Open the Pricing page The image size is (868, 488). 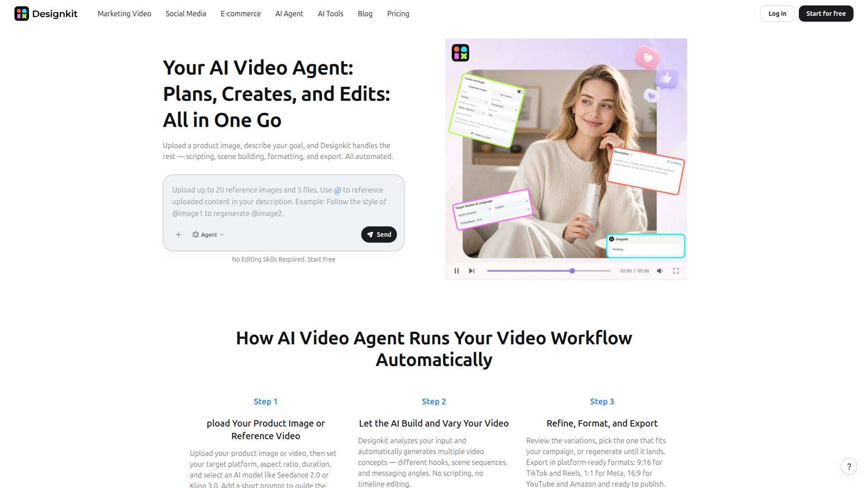[x=398, y=14]
